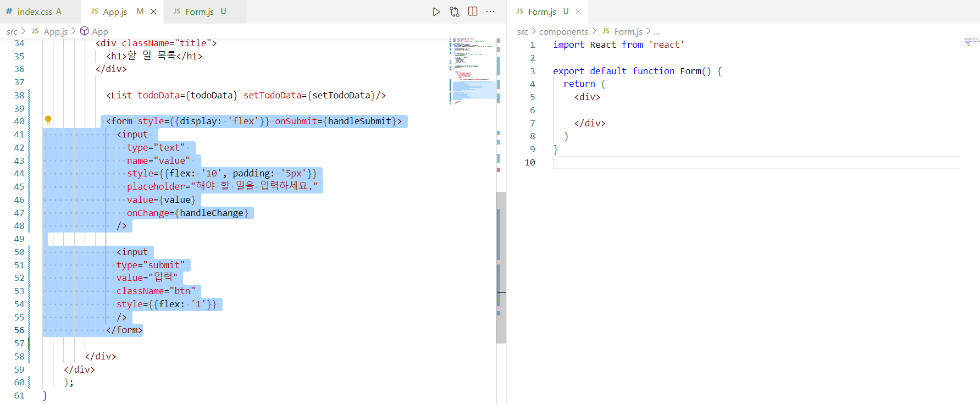Open changes compare icon
Screen dimensions: 980x404
455,12
